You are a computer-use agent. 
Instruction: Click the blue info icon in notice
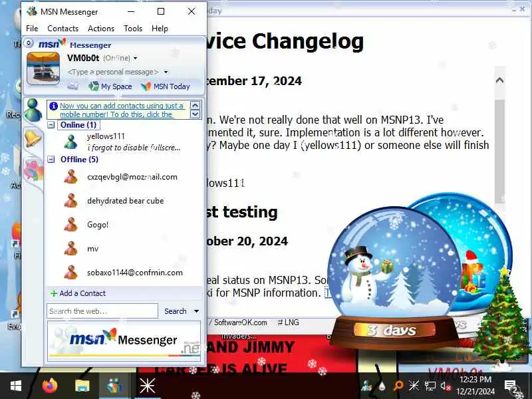click(x=54, y=106)
